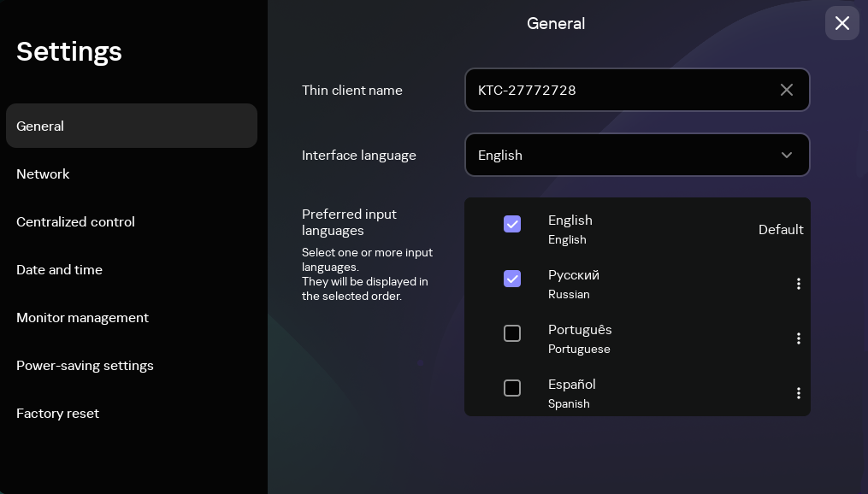Clear the thin client name field
This screenshot has height=494, width=868.
(x=786, y=90)
